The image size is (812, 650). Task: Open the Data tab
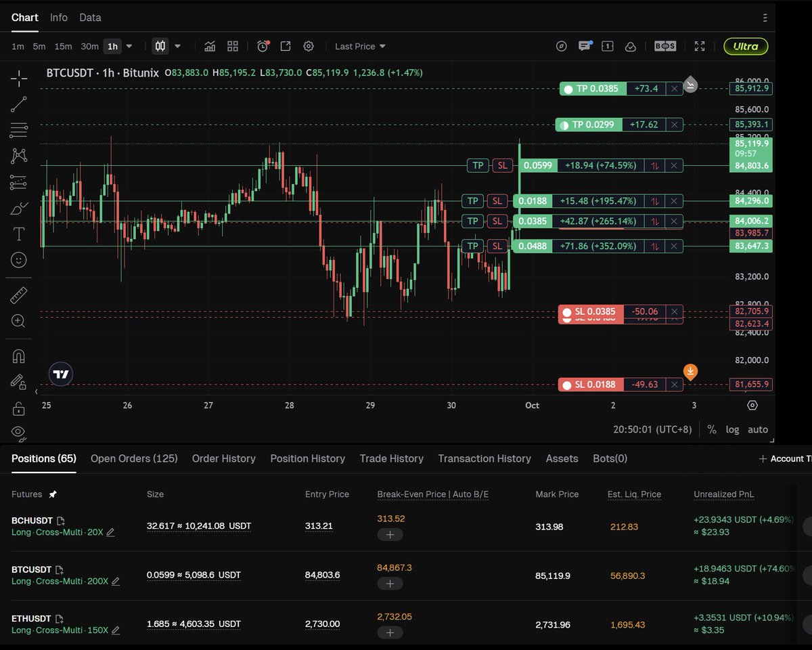90,18
